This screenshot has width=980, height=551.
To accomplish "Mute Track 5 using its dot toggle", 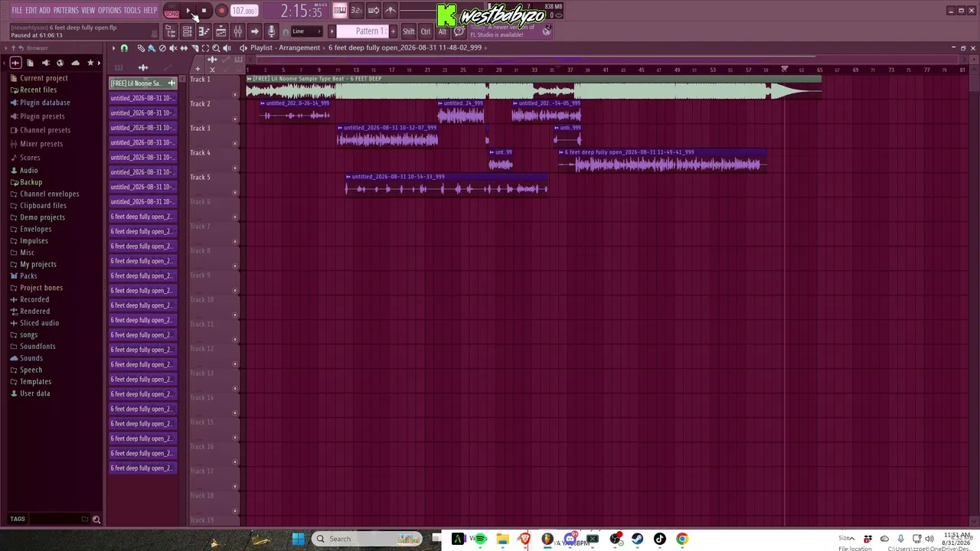I will pyautogui.click(x=235, y=193).
